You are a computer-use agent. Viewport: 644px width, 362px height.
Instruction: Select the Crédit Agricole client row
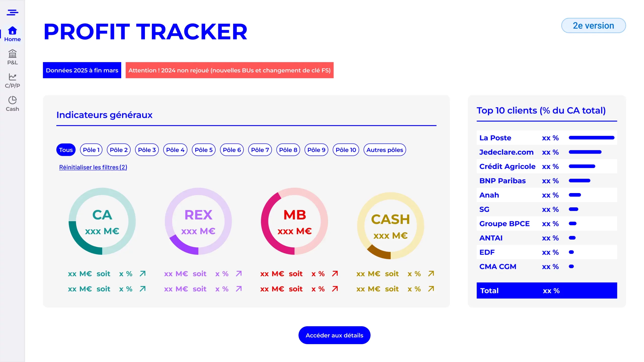pyautogui.click(x=546, y=166)
